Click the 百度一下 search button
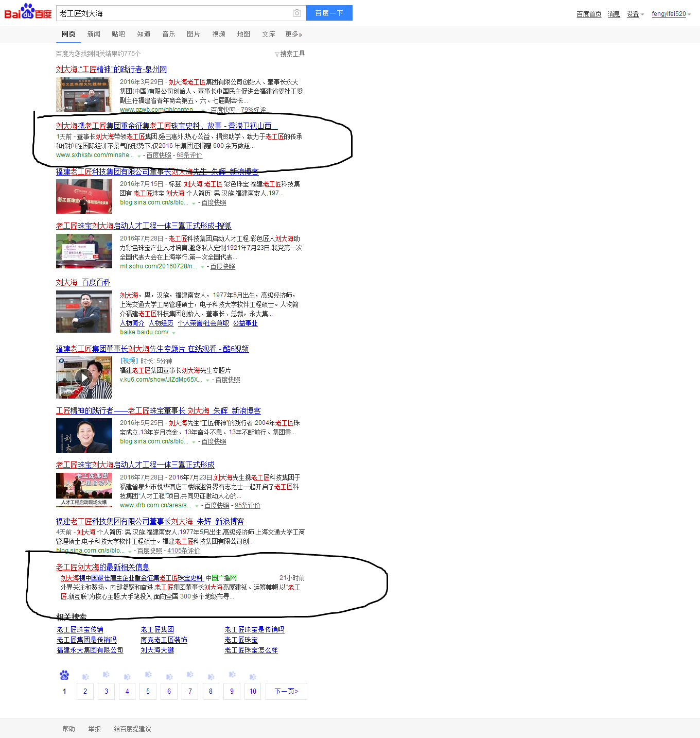The height and width of the screenshot is (738, 700). pyautogui.click(x=329, y=13)
